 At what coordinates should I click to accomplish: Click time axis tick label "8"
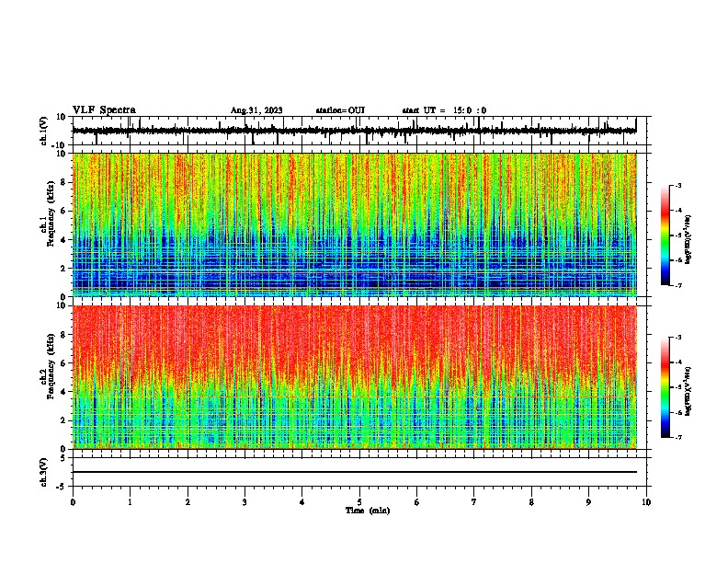click(x=531, y=502)
